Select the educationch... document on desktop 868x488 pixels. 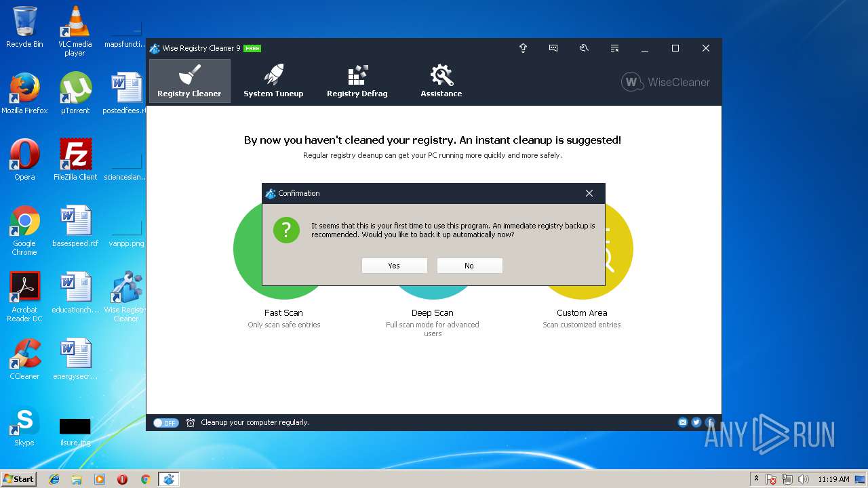(75, 293)
